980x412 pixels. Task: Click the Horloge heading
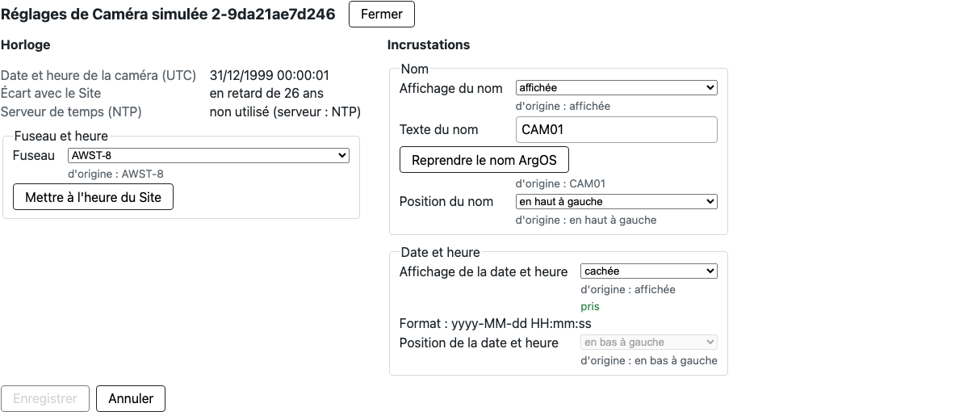(26, 45)
